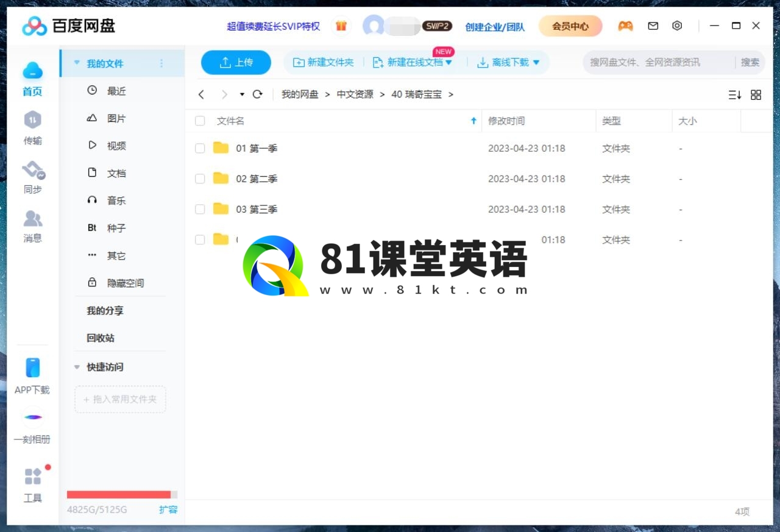Toggle the select-all checkbox in header
Screen dimensions: 780x532
point(200,121)
